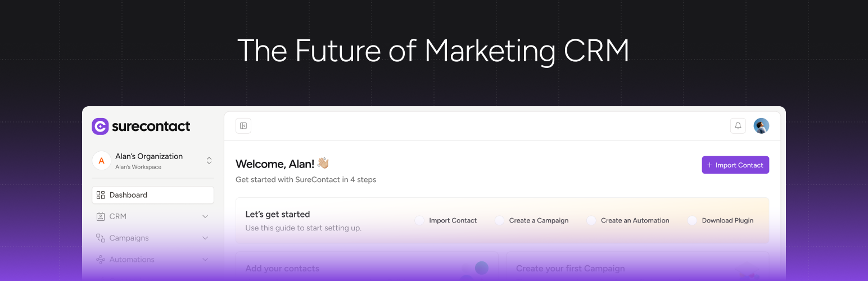
Task: Select the Download Plugin step circle
Action: (692, 220)
